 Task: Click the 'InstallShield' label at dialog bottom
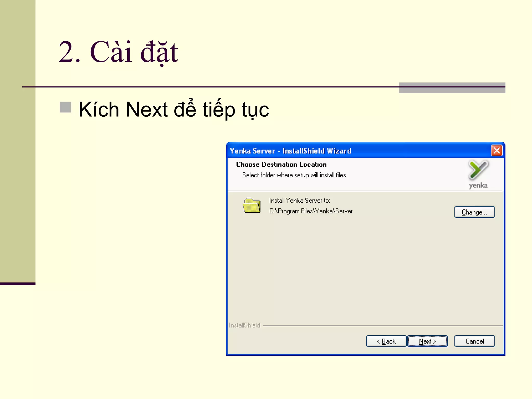tap(244, 325)
